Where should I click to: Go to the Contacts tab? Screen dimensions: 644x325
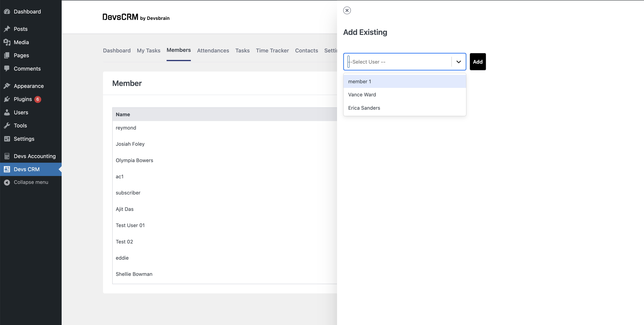307,51
